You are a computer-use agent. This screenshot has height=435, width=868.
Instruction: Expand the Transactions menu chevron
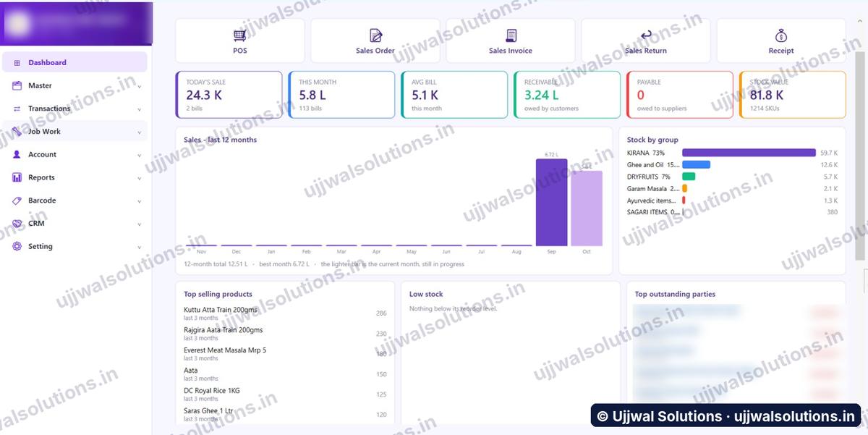[139, 110]
